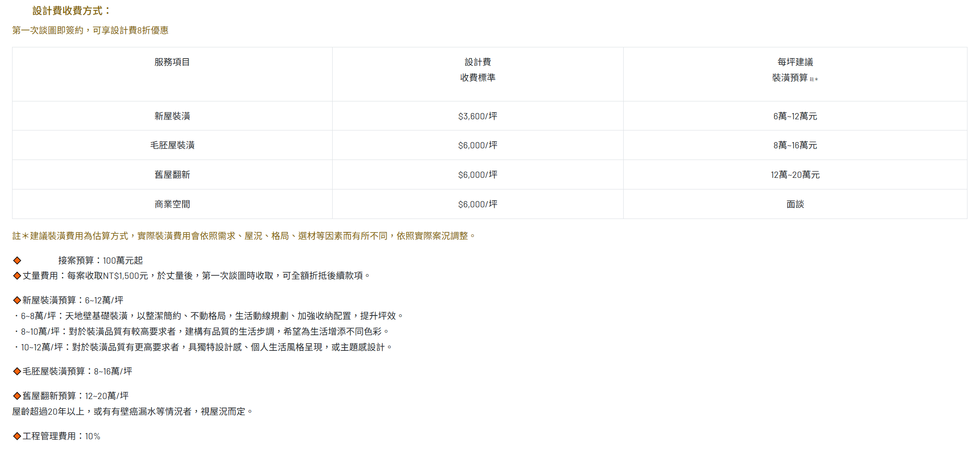This screenshot has height=450, width=980.
Task: Click the diamond bullet beside 丈量費用
Action: pyautogui.click(x=17, y=276)
